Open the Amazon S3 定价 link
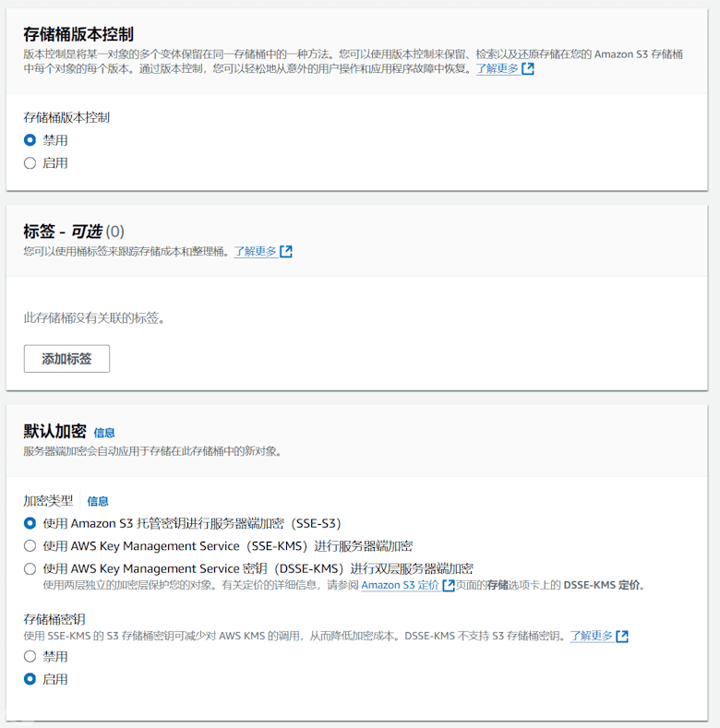Image resolution: width=720 pixels, height=728 pixels. tap(400, 585)
